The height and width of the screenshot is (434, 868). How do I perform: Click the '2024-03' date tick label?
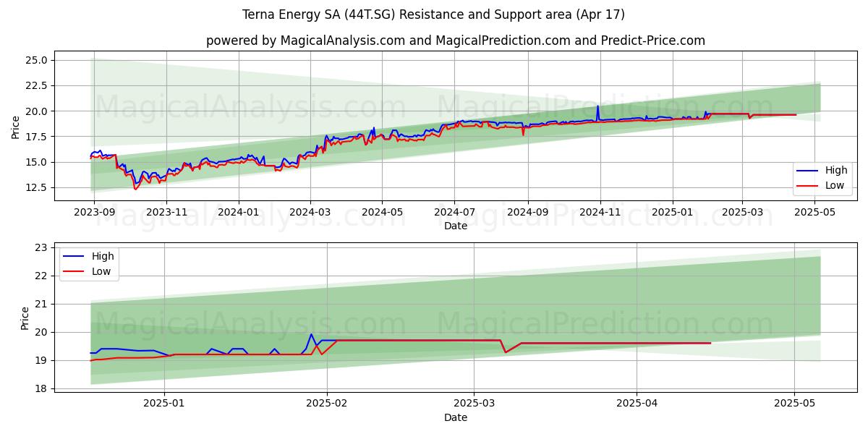click(x=310, y=212)
